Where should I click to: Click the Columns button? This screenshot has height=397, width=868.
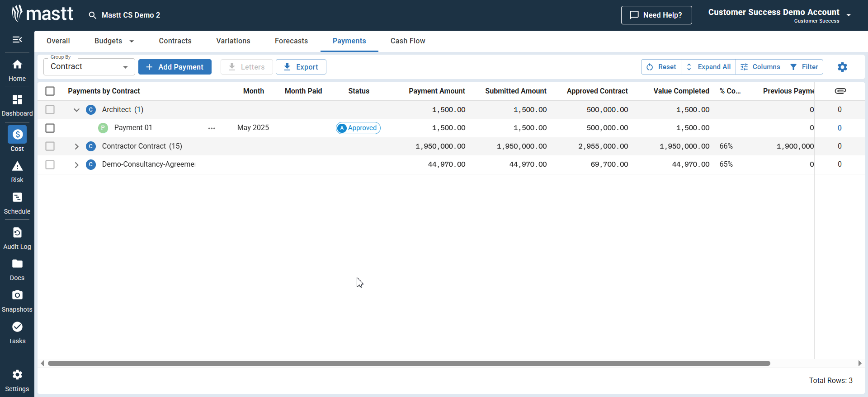point(760,67)
